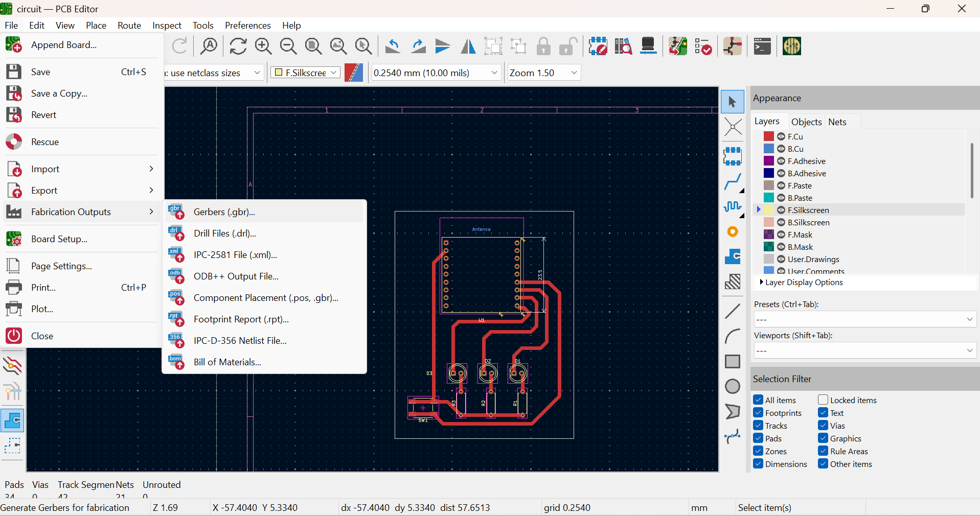Enable the Locked items checkbox

823,400
